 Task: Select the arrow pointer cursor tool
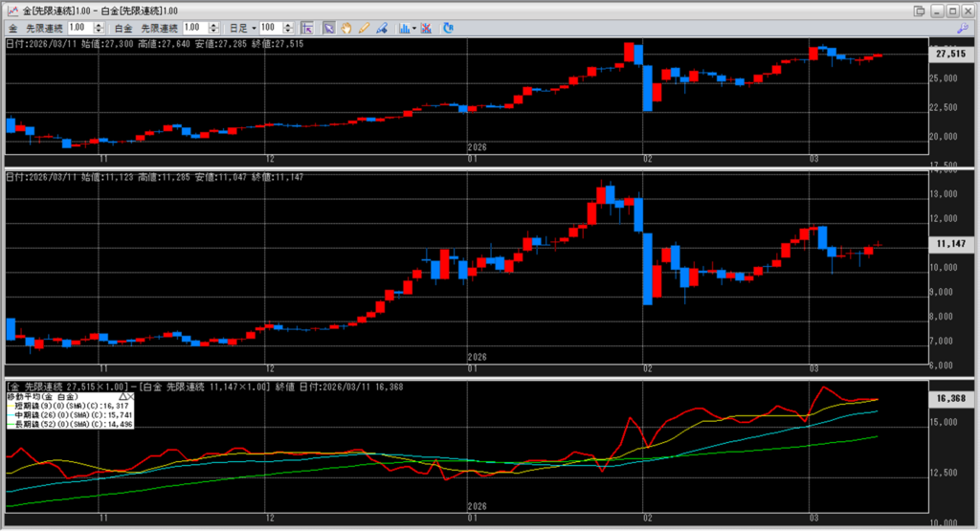327,29
